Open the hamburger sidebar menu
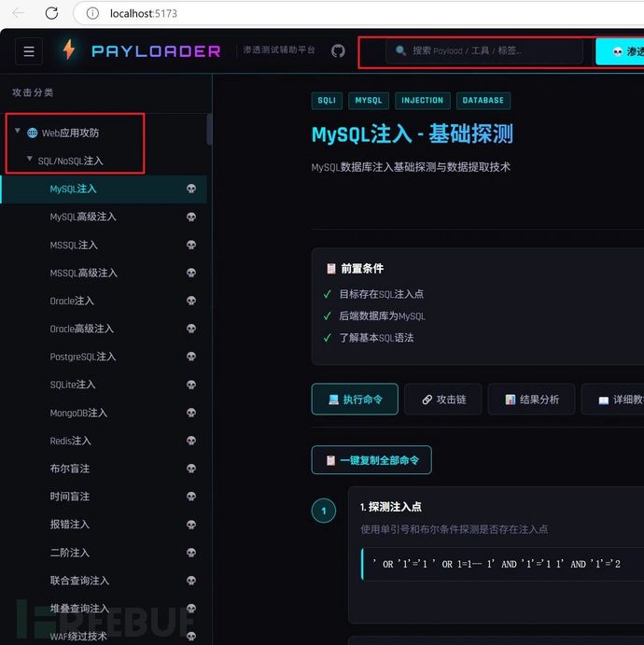The height and width of the screenshot is (645, 644). 29,51
